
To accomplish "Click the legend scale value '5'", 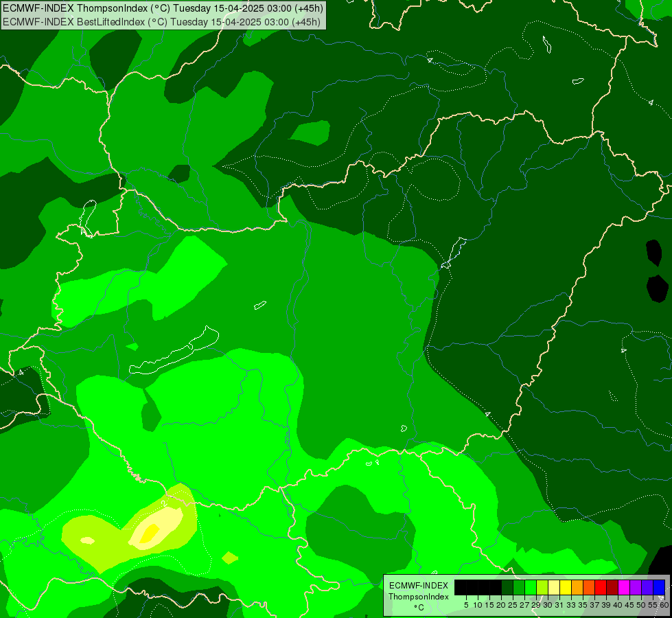I will (466, 605).
